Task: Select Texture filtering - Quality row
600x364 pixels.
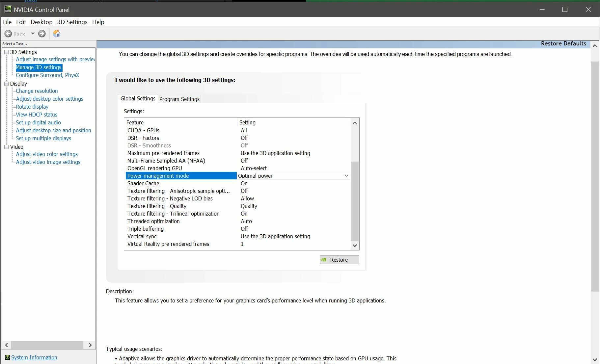Action: point(237,206)
